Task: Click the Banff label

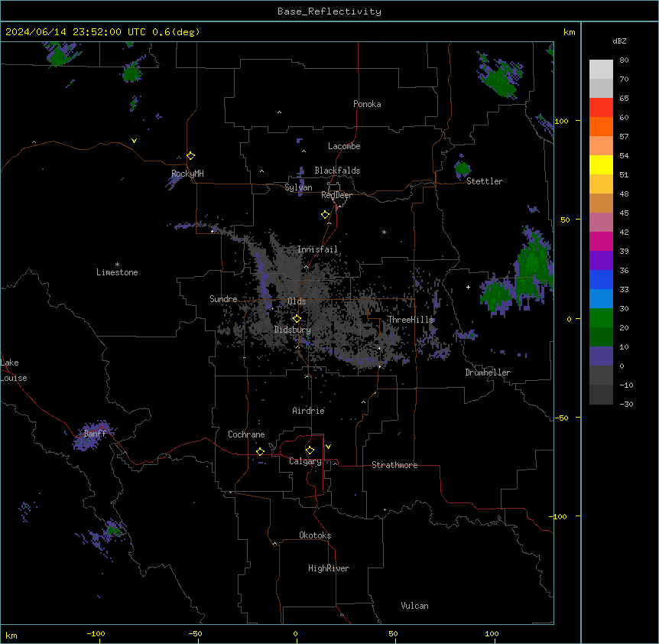Action: 95,434
